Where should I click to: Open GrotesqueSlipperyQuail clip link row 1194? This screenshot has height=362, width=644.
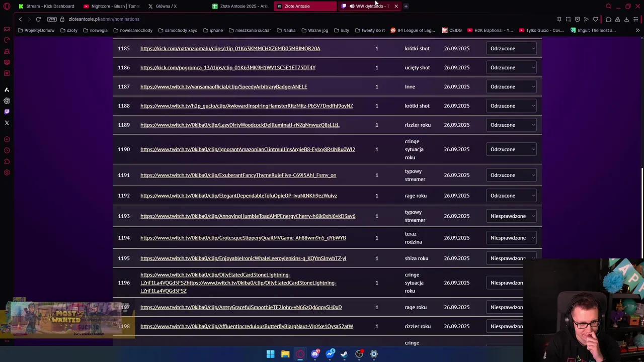point(243,238)
